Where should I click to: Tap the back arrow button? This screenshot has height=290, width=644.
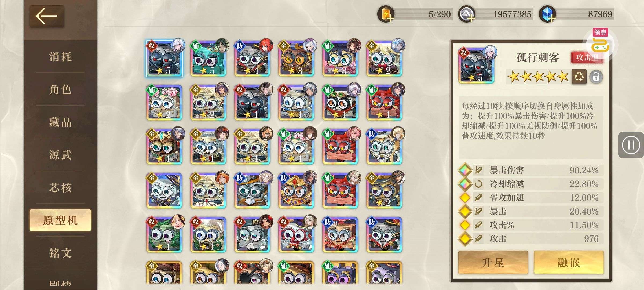[47, 16]
